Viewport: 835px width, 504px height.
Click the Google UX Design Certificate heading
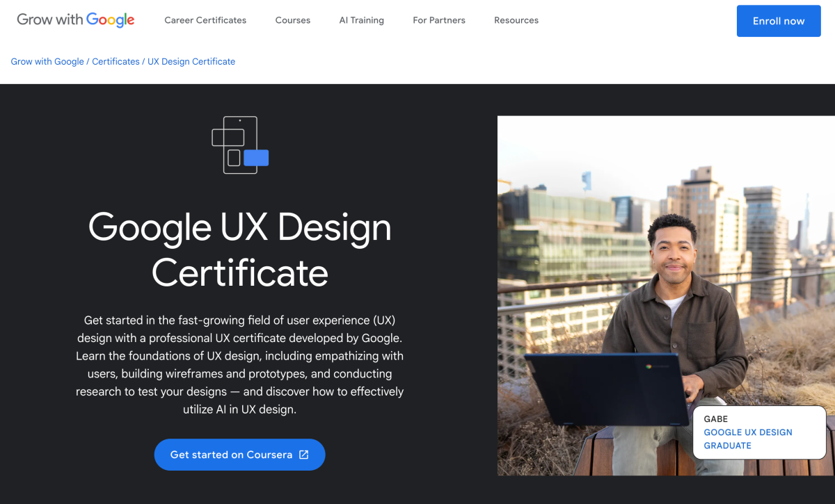(x=240, y=250)
